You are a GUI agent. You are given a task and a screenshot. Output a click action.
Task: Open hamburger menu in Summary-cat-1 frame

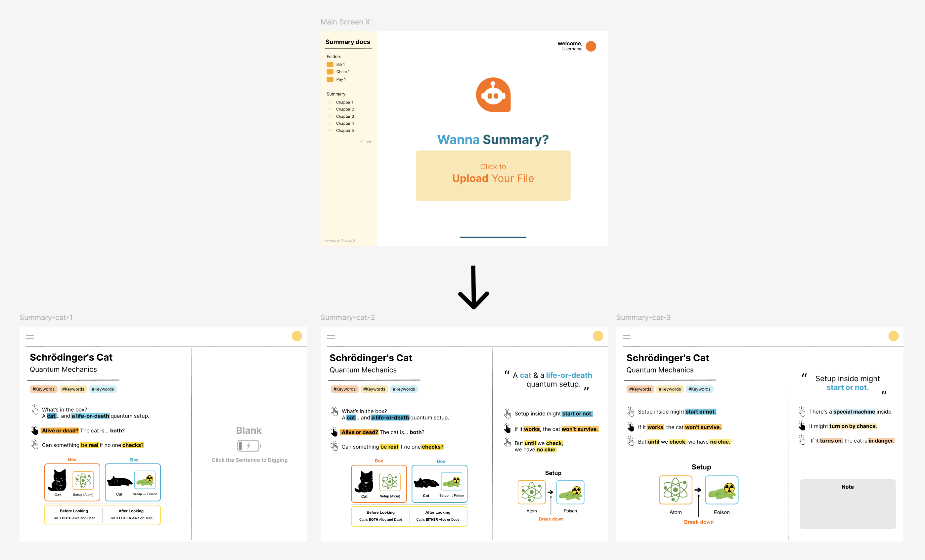coord(30,337)
